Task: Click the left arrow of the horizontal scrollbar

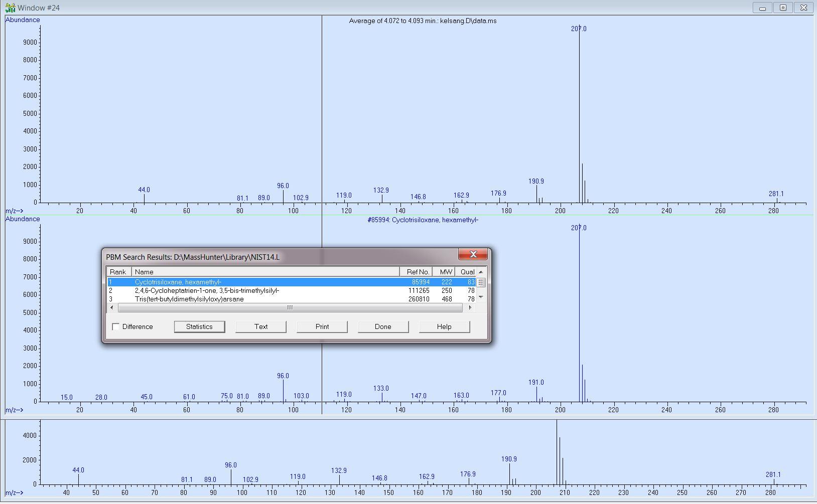Action: tap(111, 307)
